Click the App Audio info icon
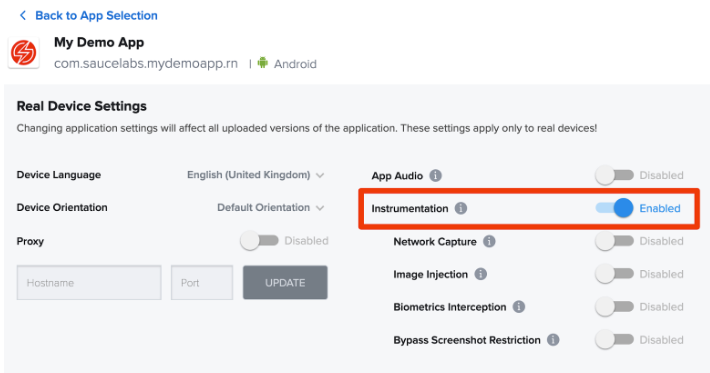 435,176
